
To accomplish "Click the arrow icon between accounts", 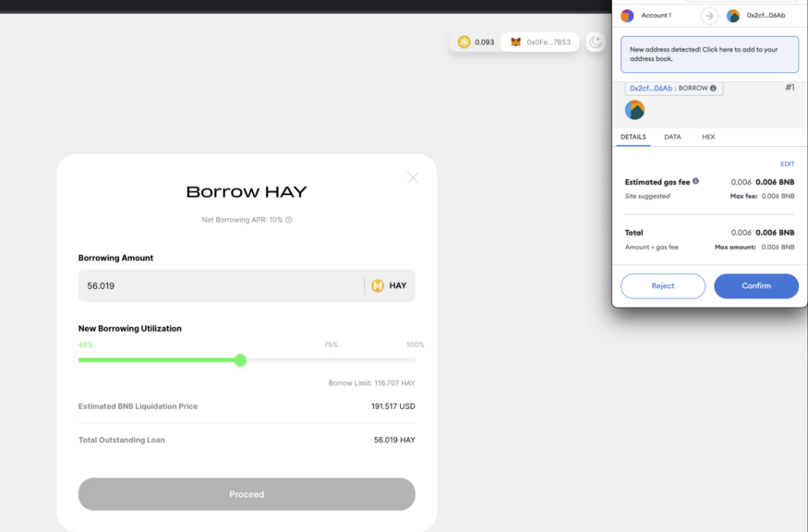I will point(709,16).
